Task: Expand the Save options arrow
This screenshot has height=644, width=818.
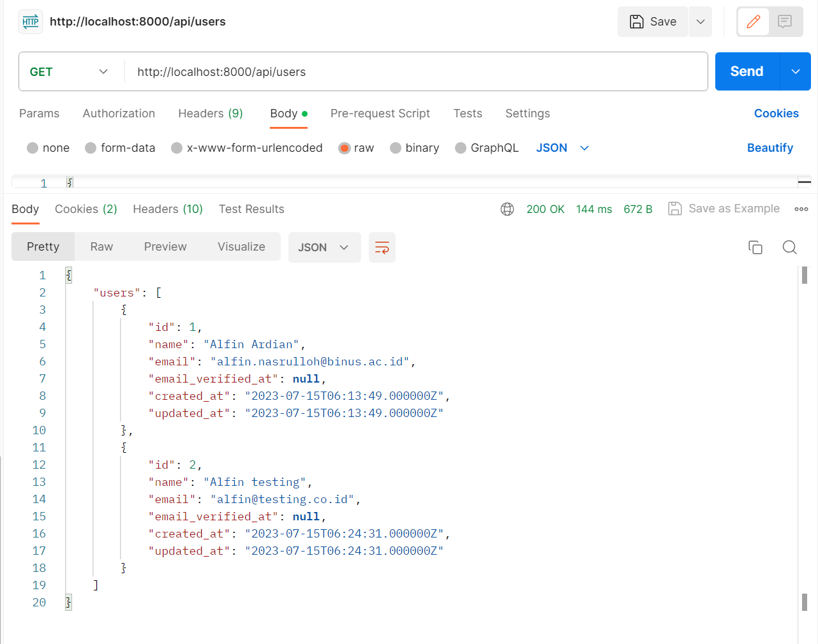Action: click(x=701, y=22)
